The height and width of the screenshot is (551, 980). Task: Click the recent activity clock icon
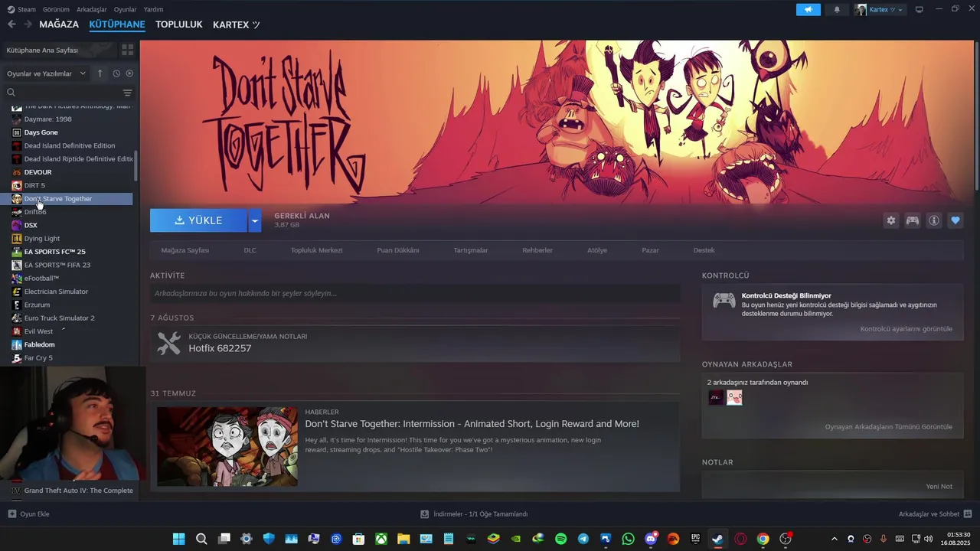[116, 73]
